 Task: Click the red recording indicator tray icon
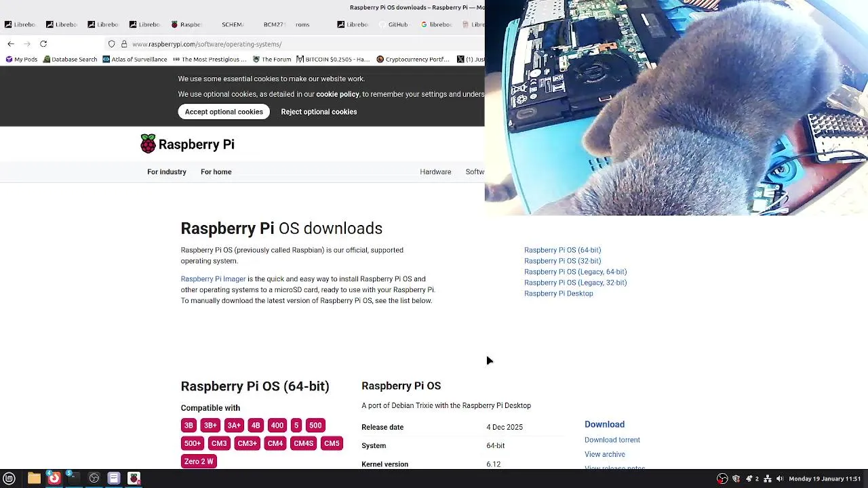pos(722,479)
